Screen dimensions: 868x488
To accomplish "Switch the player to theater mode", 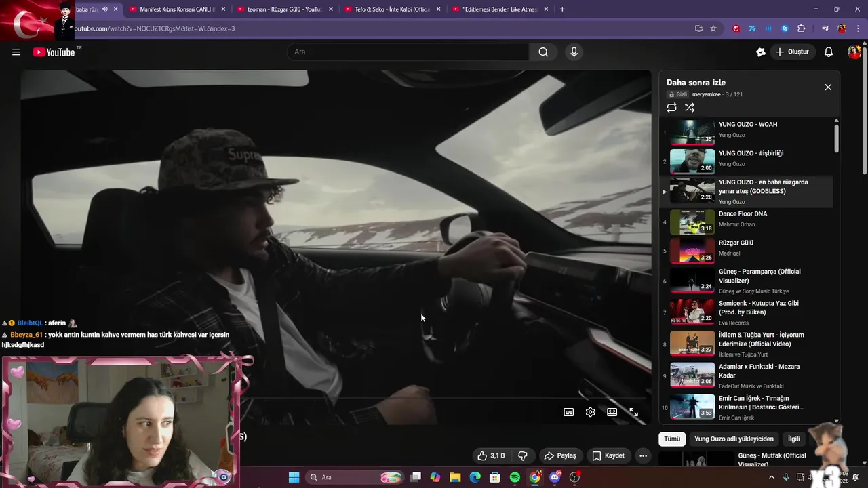I will (612, 412).
